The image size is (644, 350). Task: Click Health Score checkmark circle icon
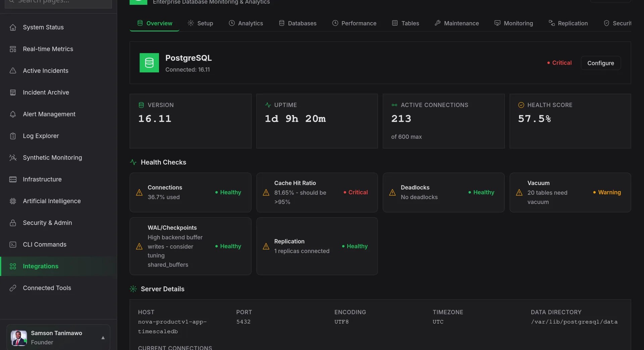(521, 105)
